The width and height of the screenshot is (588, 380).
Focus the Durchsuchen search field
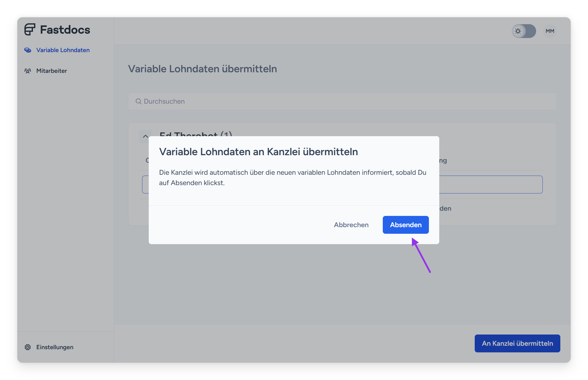[342, 101]
